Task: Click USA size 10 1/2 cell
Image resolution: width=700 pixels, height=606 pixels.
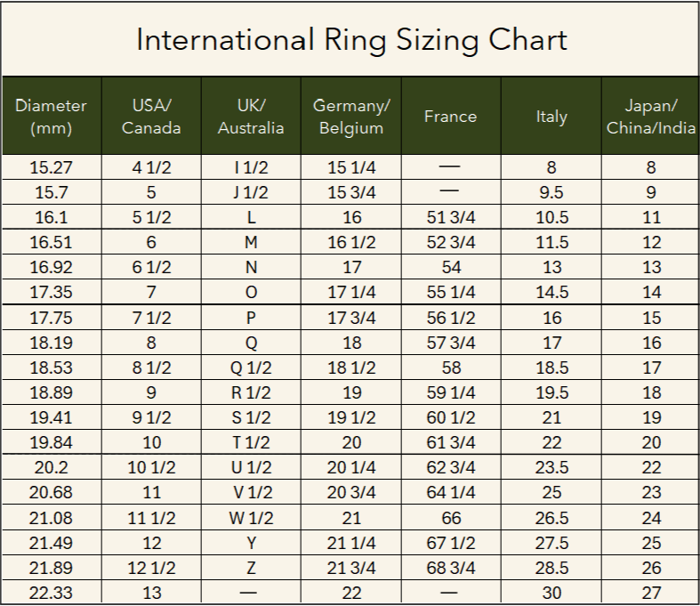Action: (151, 467)
